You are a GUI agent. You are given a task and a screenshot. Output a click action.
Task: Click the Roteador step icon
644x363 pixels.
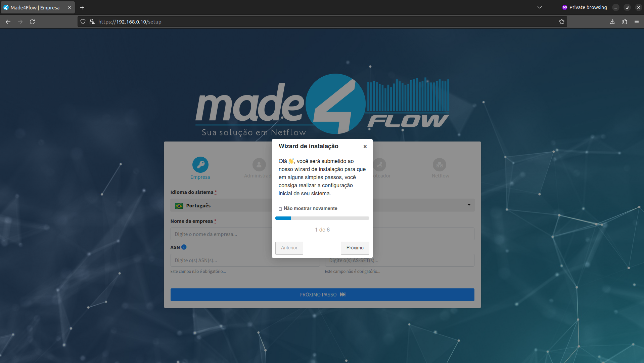[379, 165]
